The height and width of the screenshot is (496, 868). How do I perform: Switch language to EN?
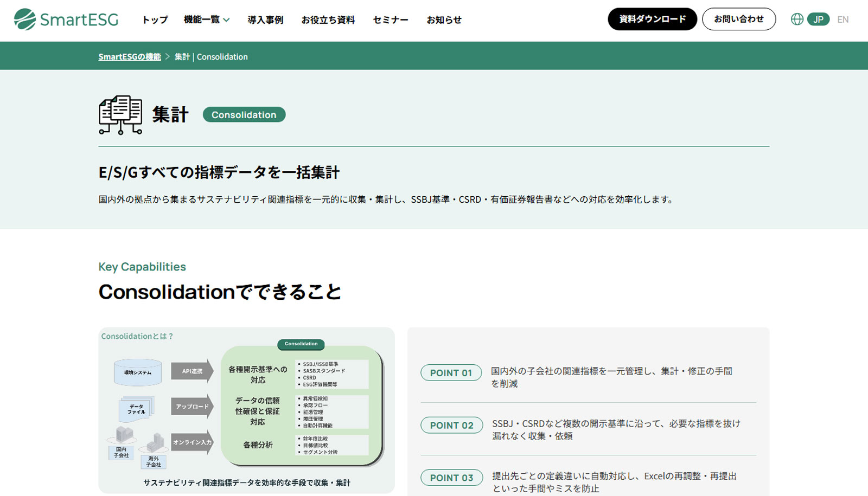(x=843, y=20)
